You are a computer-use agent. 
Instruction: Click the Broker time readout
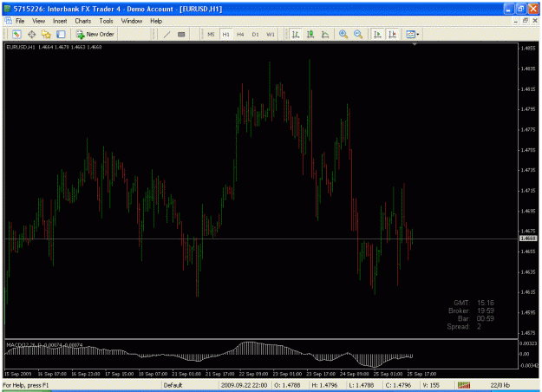486,310
